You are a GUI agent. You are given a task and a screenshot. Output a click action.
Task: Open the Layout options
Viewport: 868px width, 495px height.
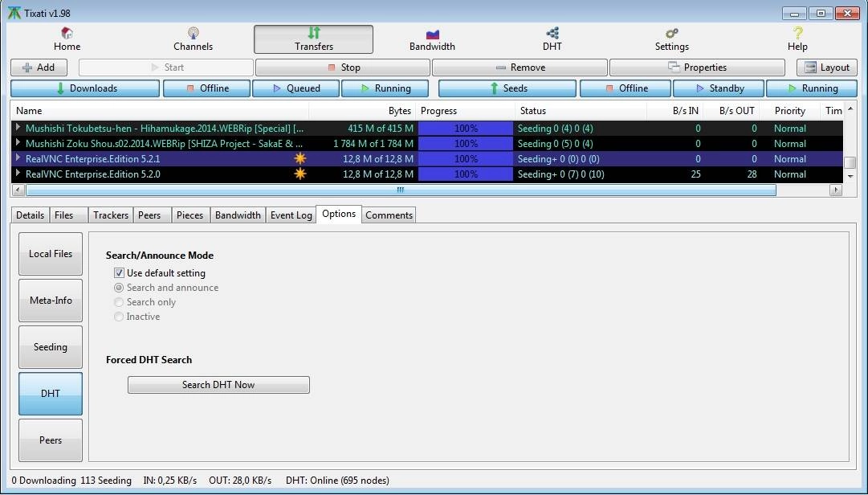827,67
